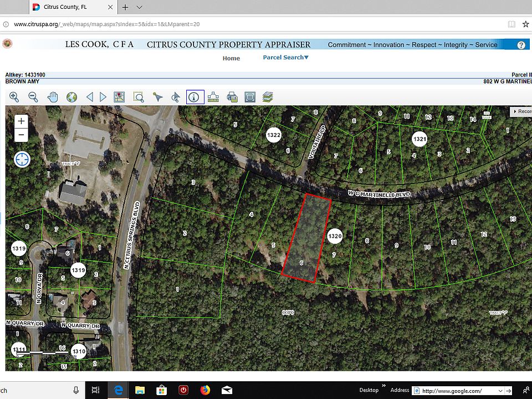This screenshot has width=532, height=399.
Task: Go to the Home menu item
Action: (231, 58)
